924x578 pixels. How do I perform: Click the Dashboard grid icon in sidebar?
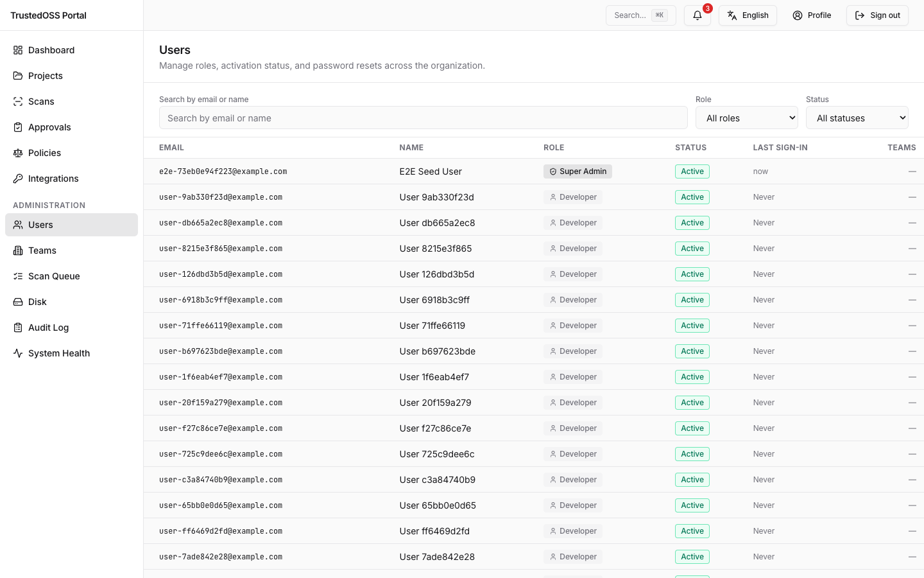pyautogui.click(x=18, y=50)
